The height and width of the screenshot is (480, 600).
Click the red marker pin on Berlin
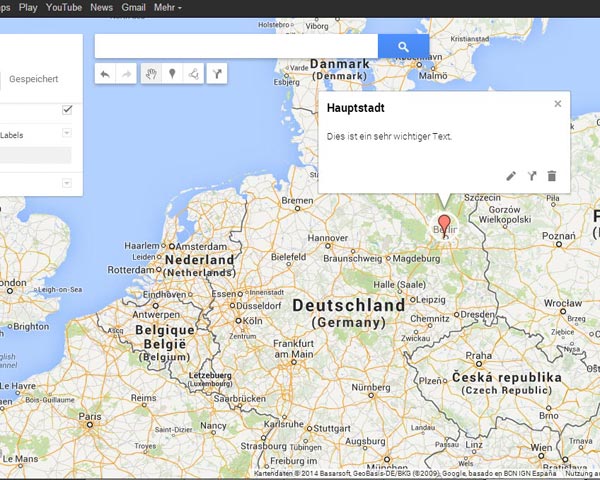(444, 226)
